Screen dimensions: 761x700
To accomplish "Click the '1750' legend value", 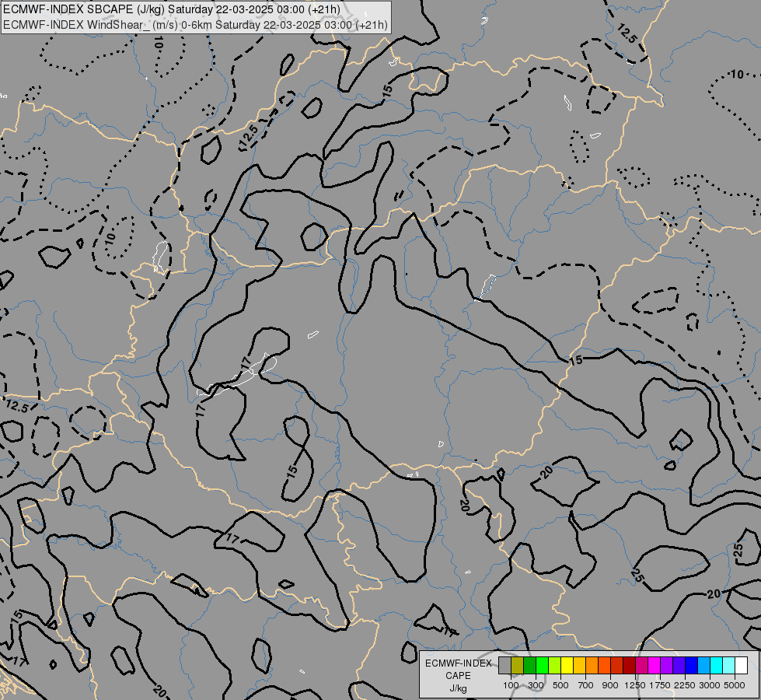I will (660, 685).
